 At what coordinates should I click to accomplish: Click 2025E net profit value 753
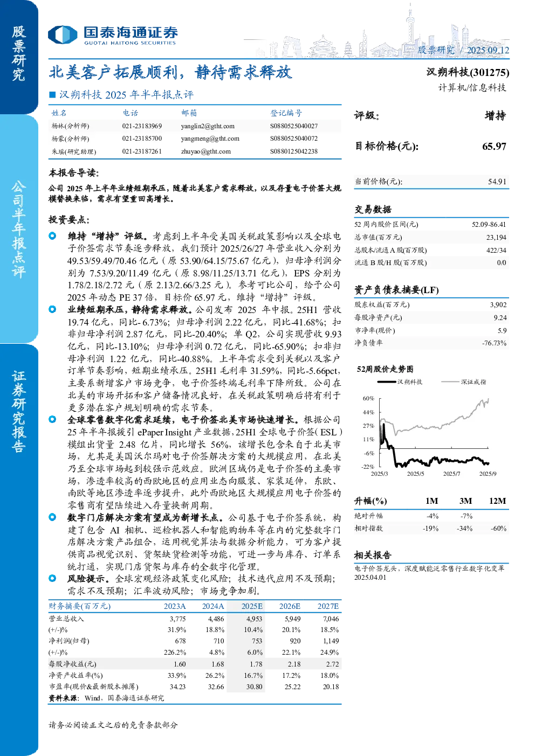(x=257, y=641)
